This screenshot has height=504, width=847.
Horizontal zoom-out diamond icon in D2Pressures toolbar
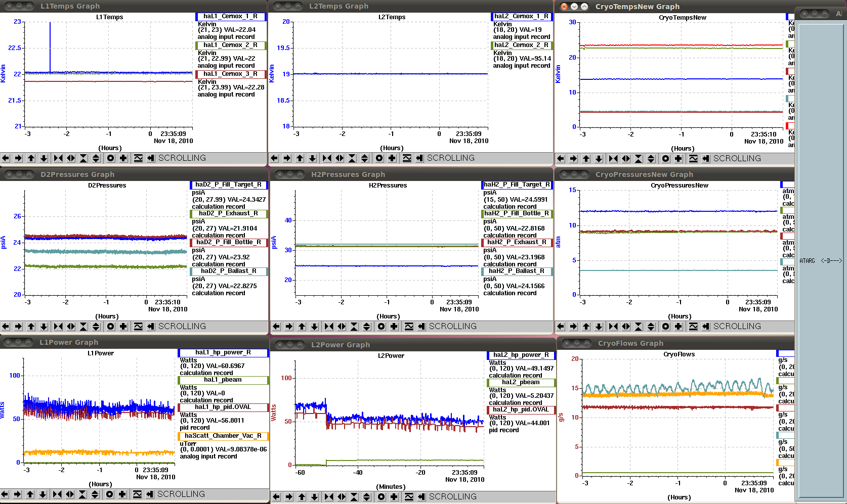(x=71, y=327)
